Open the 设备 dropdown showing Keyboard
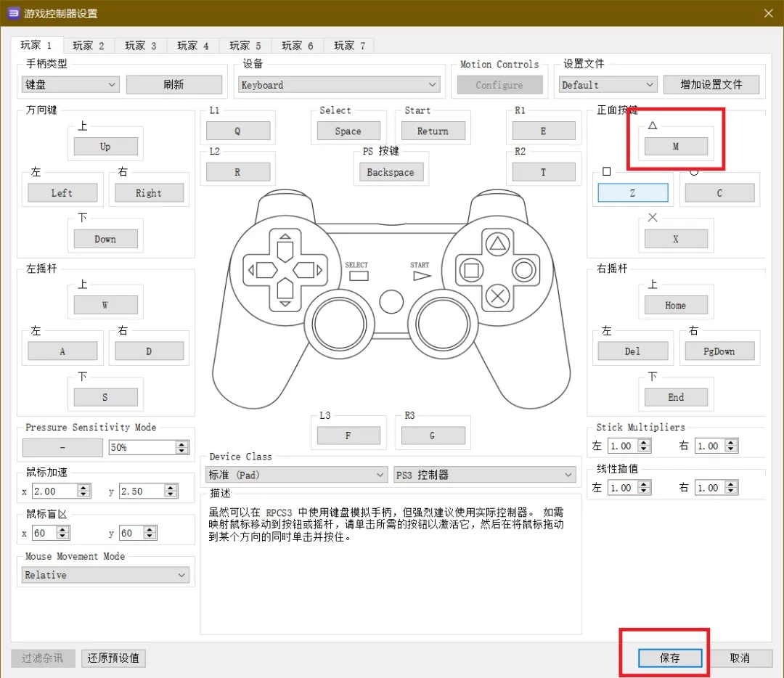784x678 pixels. click(339, 84)
